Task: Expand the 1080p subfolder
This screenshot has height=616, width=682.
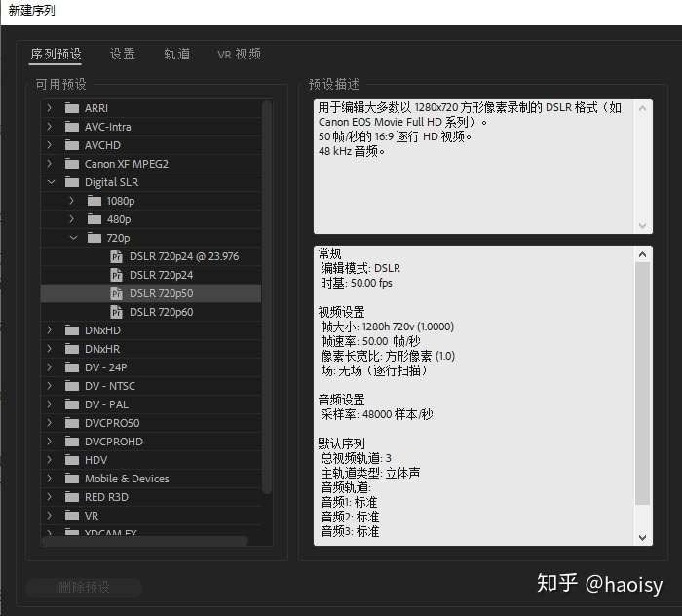Action: click(72, 201)
